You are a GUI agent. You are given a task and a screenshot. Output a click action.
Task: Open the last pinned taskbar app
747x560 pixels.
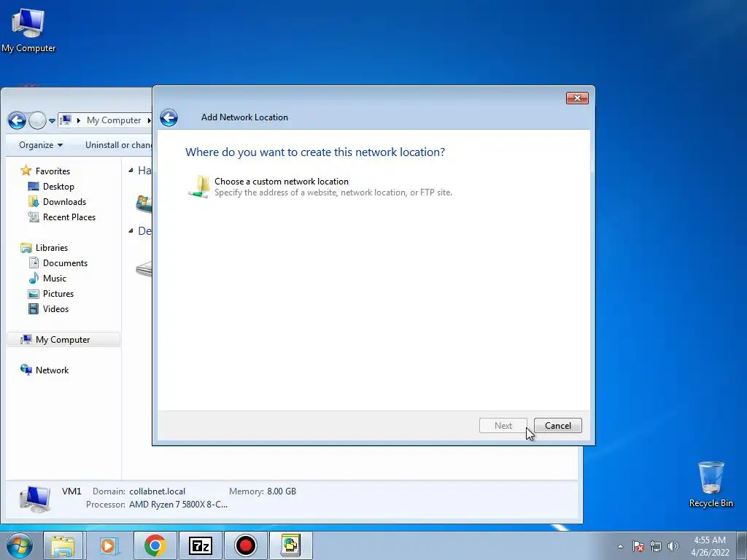[290, 545]
